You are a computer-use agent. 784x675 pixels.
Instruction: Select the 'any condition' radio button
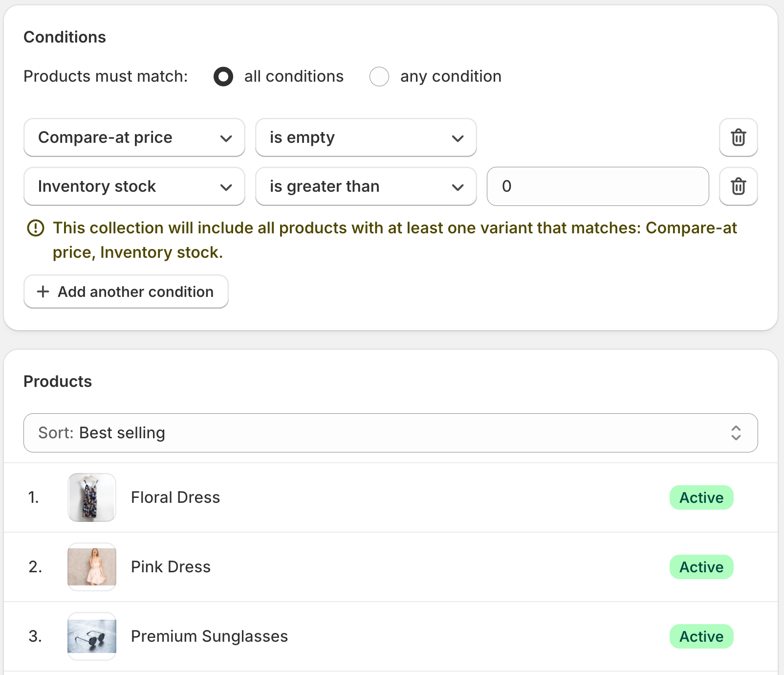(x=379, y=76)
